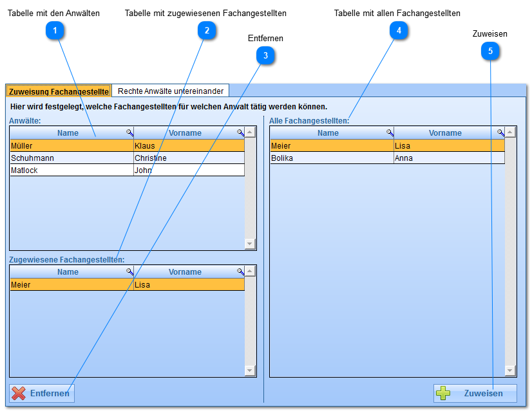Click search icon in Anwälte Name column

(x=129, y=133)
